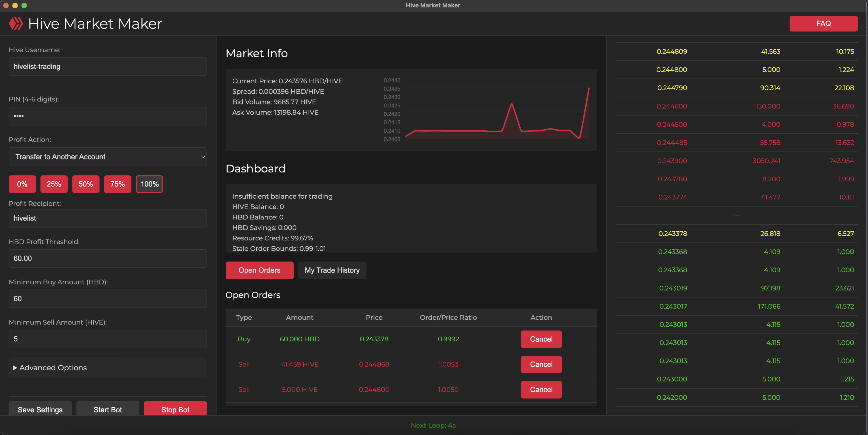This screenshot has height=435, width=868.
Task: Click the Next Loop countdown status
Action: tap(433, 426)
